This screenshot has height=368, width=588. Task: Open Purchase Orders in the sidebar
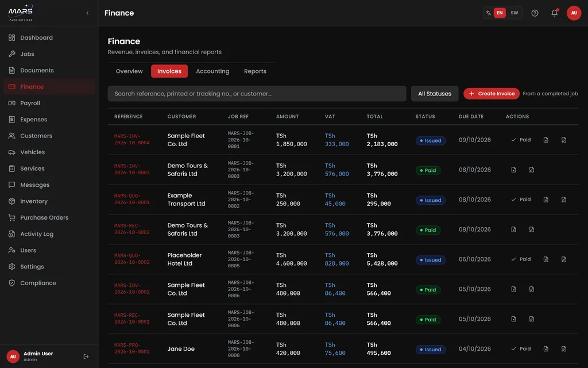(x=49, y=217)
